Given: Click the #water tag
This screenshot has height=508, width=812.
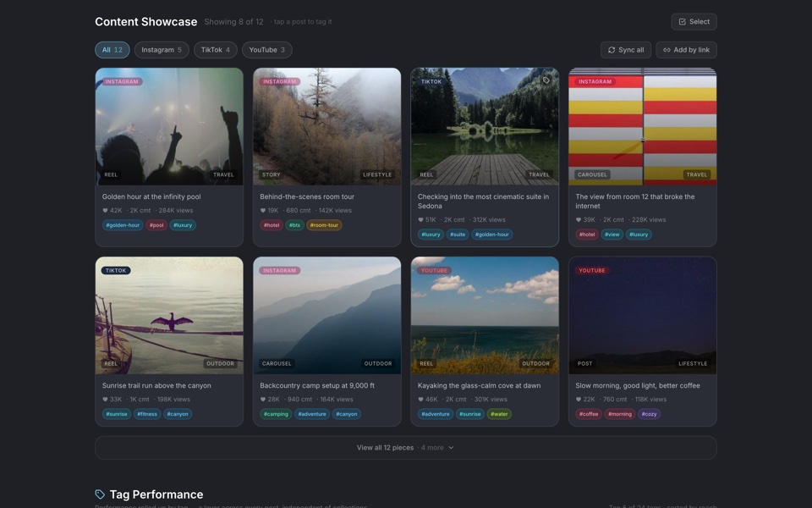Looking at the screenshot, I should 499,414.
